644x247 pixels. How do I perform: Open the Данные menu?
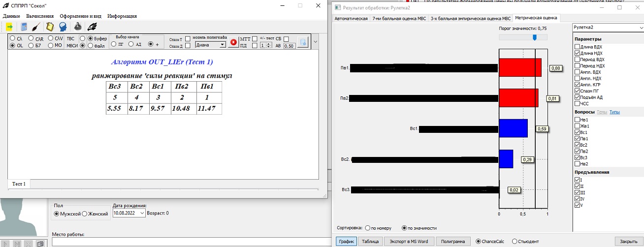(x=11, y=16)
